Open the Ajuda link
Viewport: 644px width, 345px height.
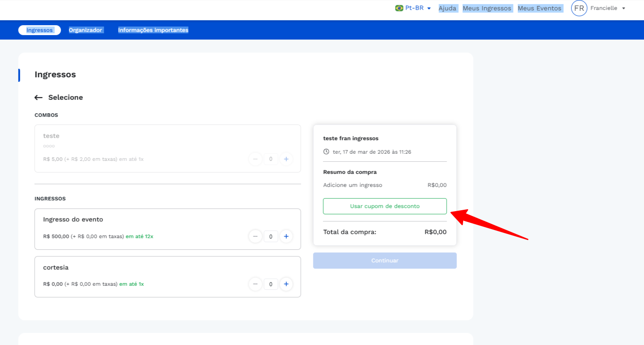[x=447, y=8]
